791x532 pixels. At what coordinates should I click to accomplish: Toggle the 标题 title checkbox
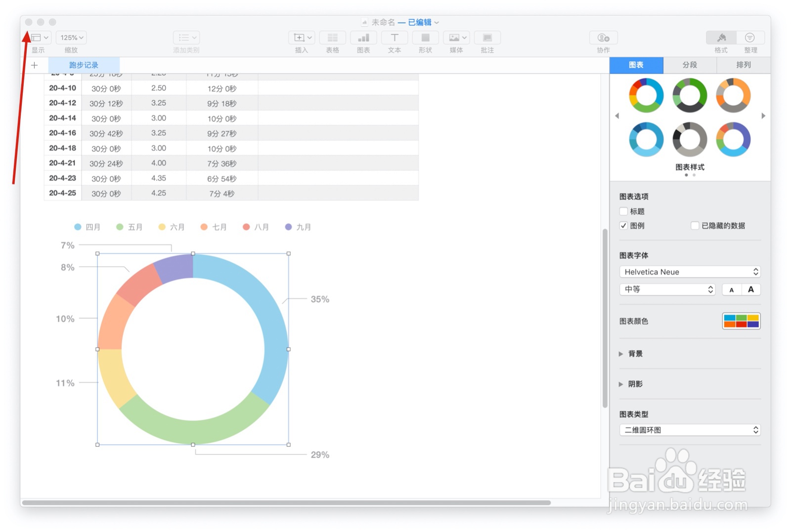[x=623, y=211]
